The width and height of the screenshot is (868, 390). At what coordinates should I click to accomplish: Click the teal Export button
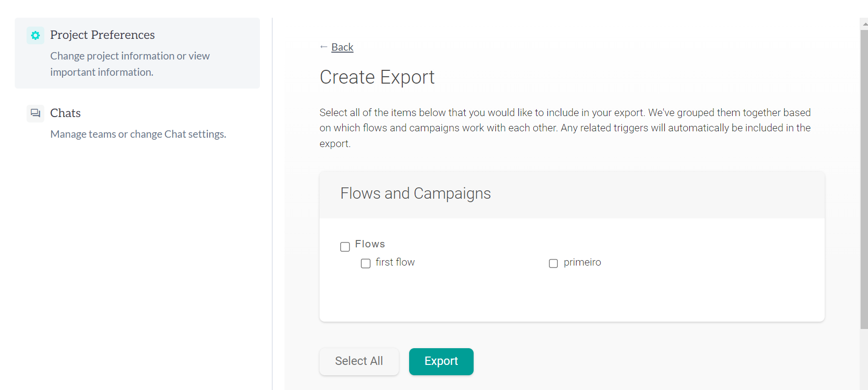pos(441,361)
